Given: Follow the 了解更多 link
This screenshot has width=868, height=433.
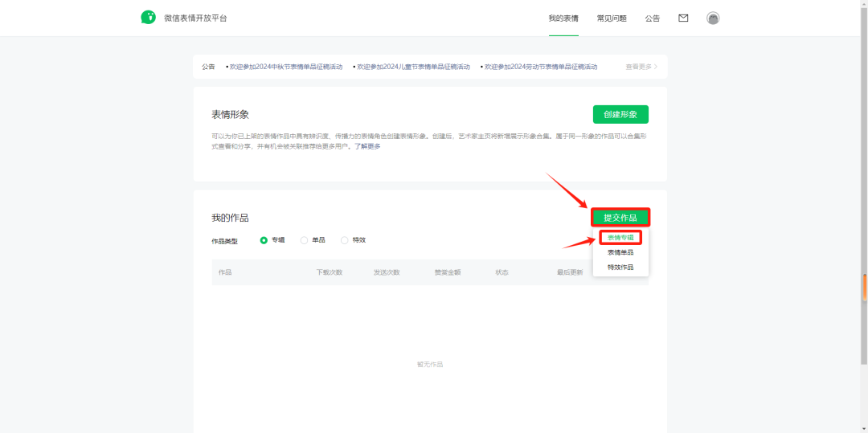Looking at the screenshot, I should click(x=367, y=146).
